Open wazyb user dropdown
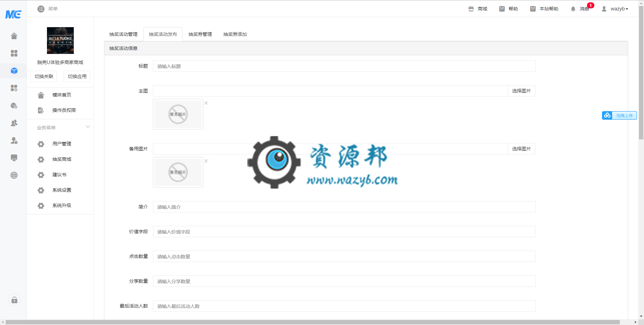Screen dimensions: 644x325 click(x=615, y=9)
